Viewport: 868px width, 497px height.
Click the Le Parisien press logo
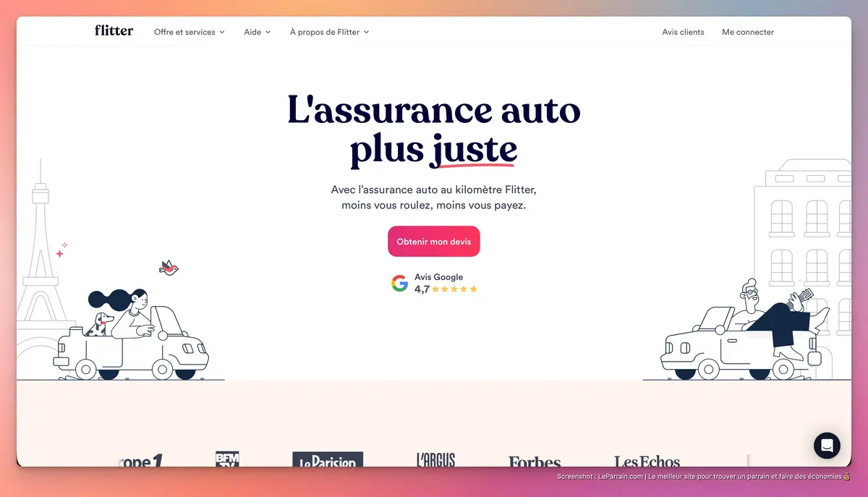tap(328, 460)
